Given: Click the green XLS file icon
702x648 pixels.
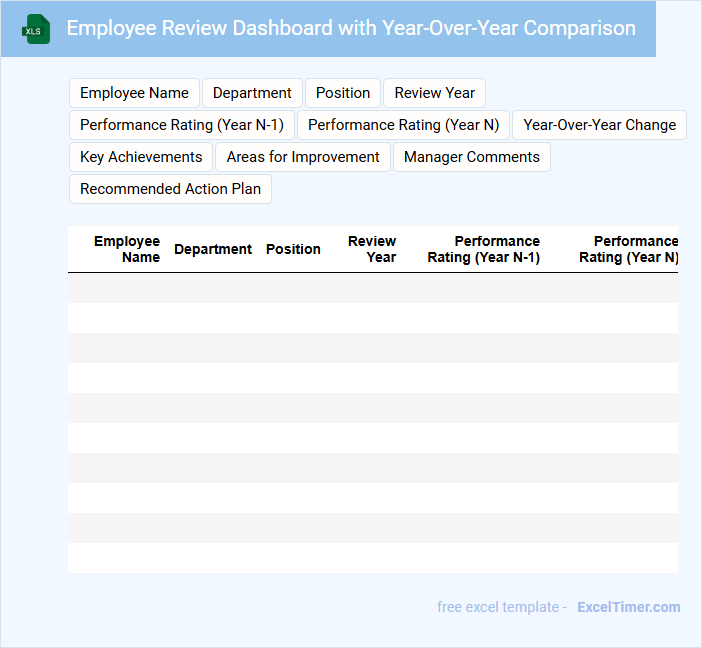Looking at the screenshot, I should [36, 29].
